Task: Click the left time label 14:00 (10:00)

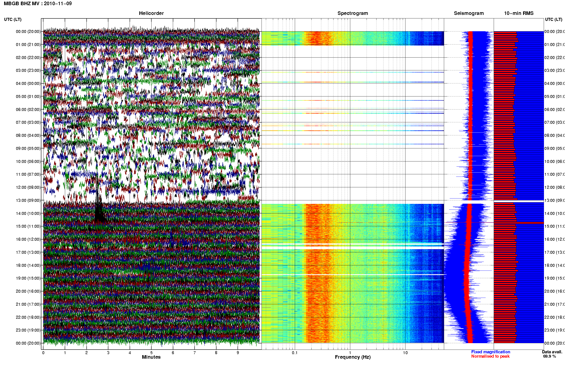Action: tap(28, 213)
